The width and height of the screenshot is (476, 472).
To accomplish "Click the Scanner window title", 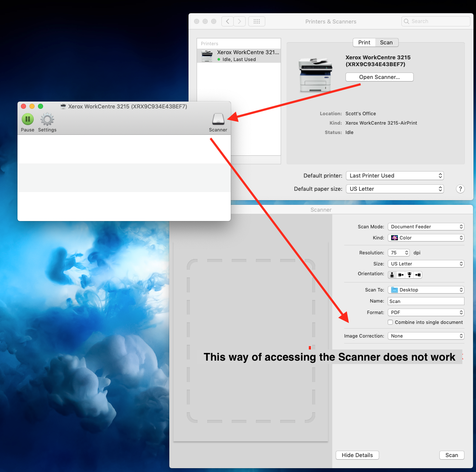I will (321, 210).
